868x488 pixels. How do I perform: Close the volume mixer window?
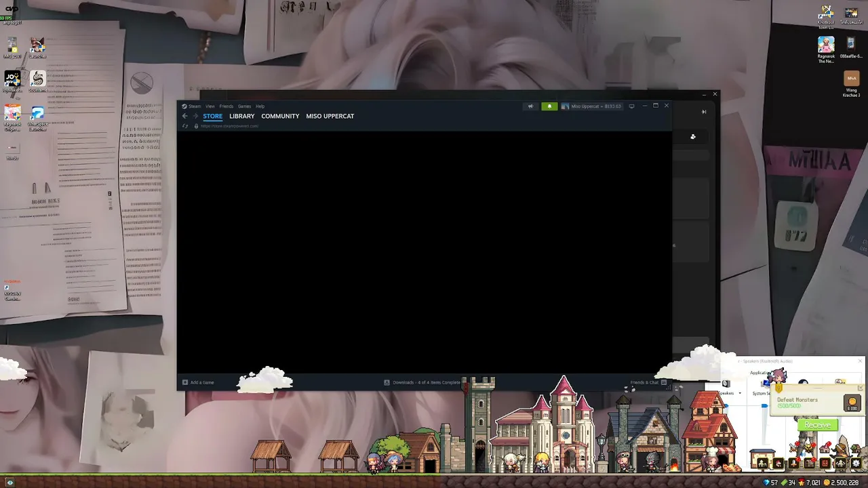861,361
